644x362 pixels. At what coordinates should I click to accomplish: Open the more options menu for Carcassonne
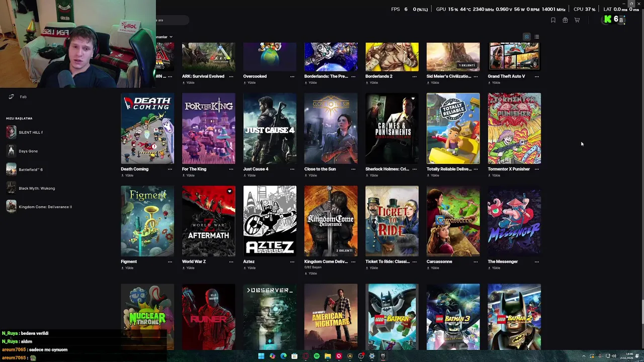(x=475, y=261)
